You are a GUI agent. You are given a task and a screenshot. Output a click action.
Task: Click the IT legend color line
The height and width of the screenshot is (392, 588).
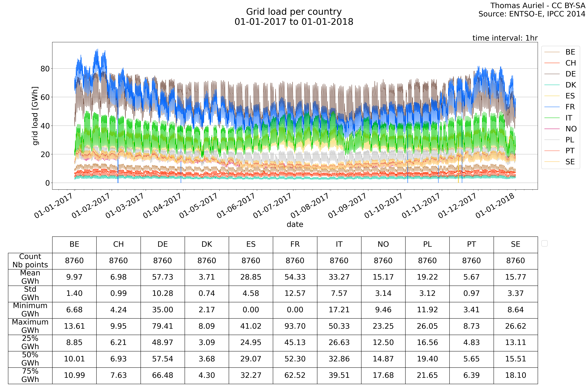552,118
